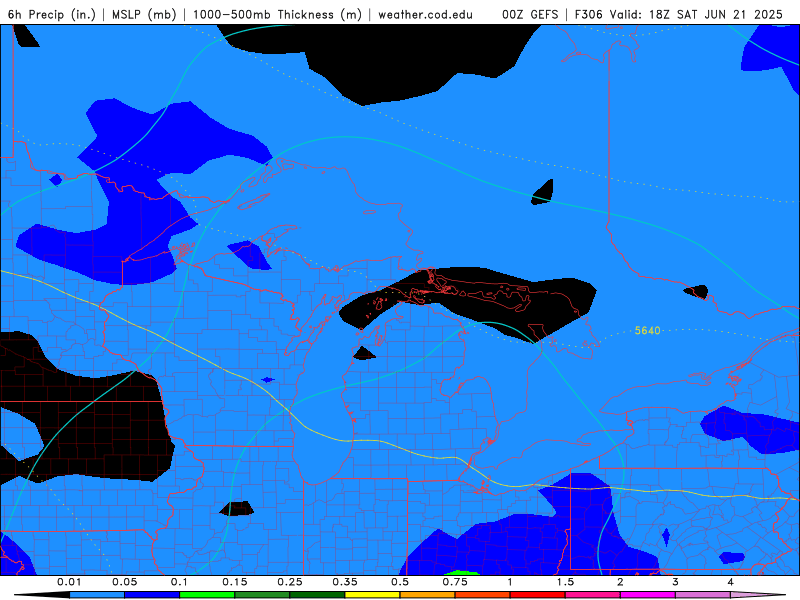Click the 0.01 legend value
Viewport: 800px width, 600px height.
coord(69,582)
